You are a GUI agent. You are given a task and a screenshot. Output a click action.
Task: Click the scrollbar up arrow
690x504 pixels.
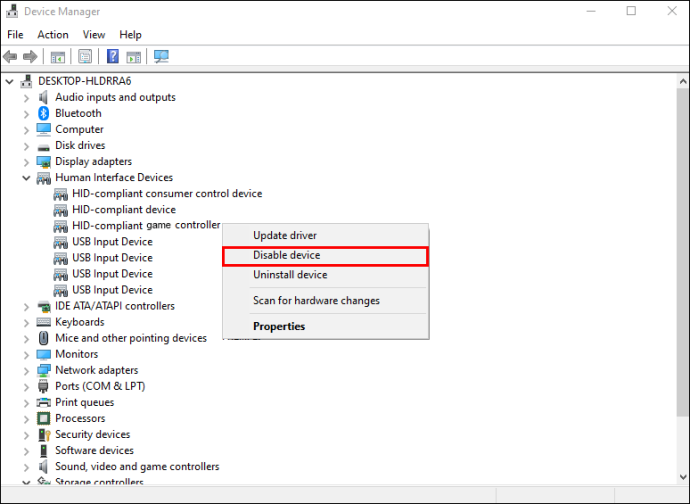[x=683, y=81]
